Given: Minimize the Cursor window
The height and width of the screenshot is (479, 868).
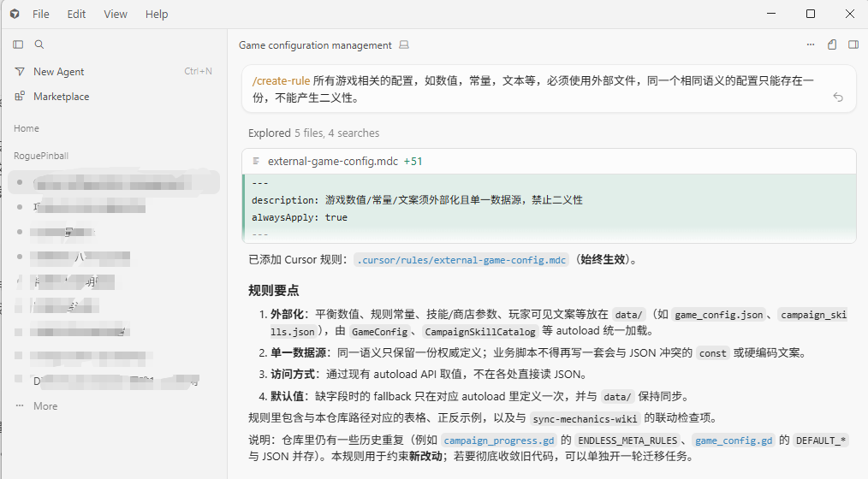Looking at the screenshot, I should coord(771,14).
